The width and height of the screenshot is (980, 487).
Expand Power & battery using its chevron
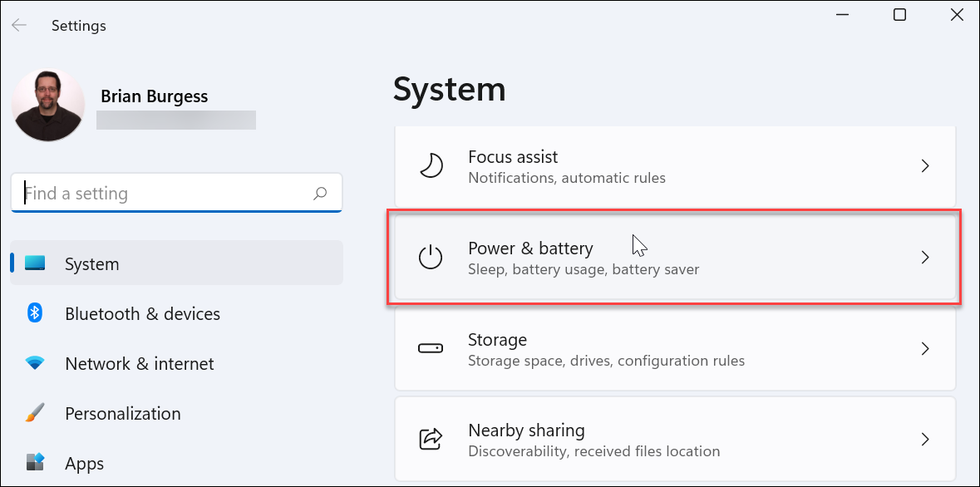point(925,257)
